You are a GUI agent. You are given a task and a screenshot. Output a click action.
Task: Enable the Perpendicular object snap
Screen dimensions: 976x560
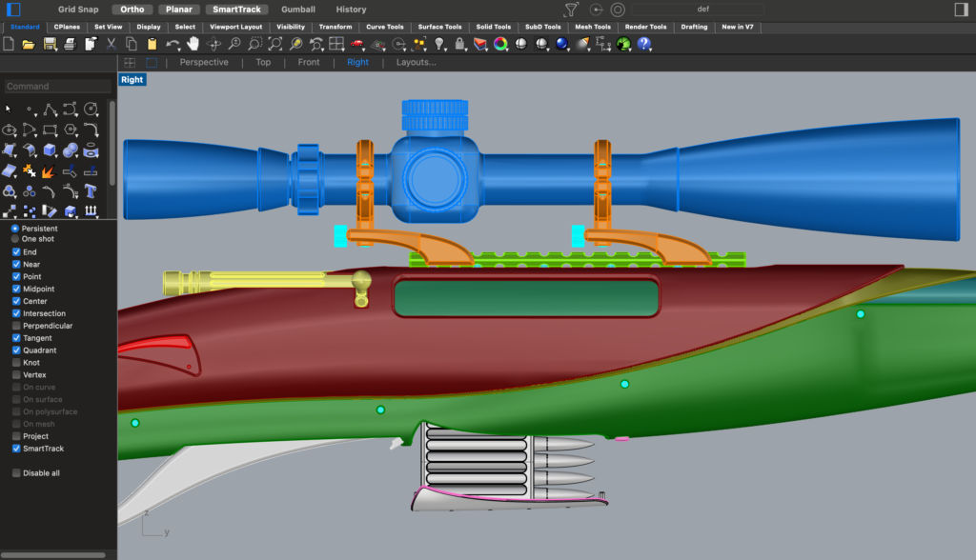tap(16, 326)
